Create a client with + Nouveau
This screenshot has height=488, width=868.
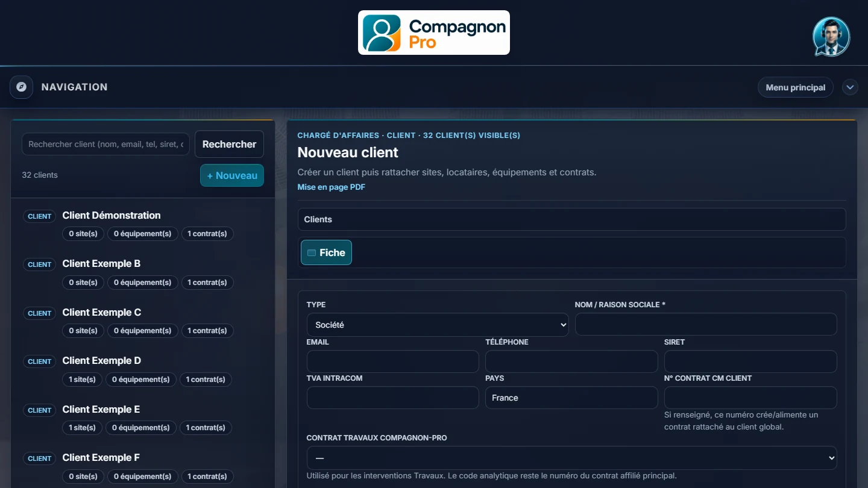[232, 175]
